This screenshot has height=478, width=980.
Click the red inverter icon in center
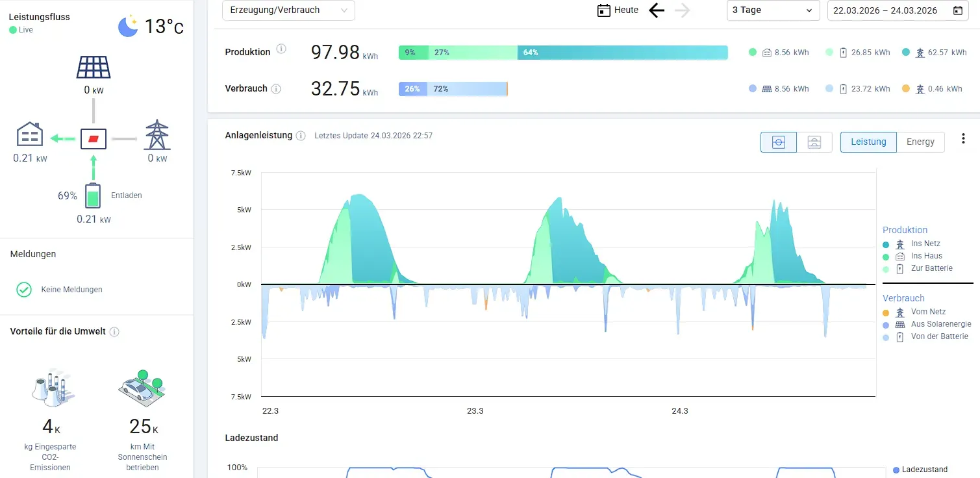(94, 138)
